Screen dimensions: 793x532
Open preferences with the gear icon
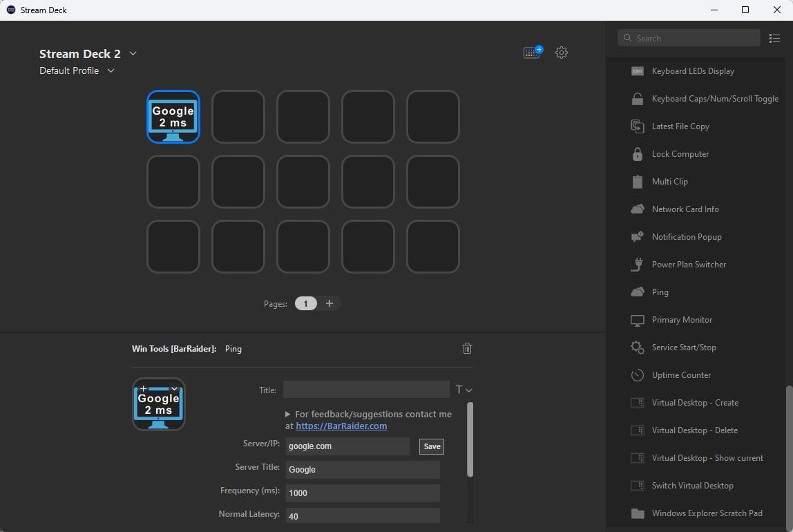562,53
